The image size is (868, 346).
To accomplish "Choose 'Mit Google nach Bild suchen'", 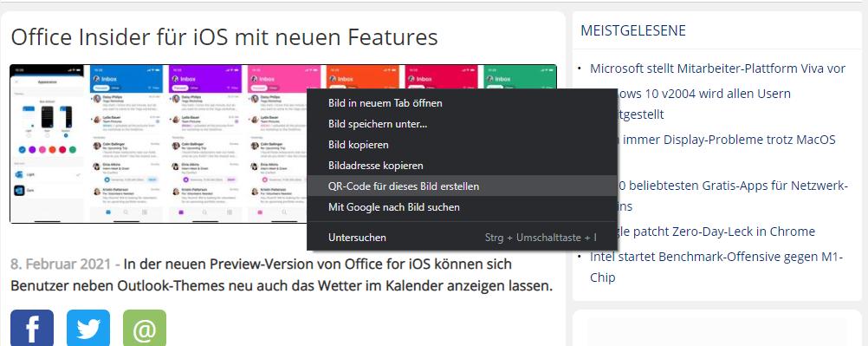I will 462,207.
